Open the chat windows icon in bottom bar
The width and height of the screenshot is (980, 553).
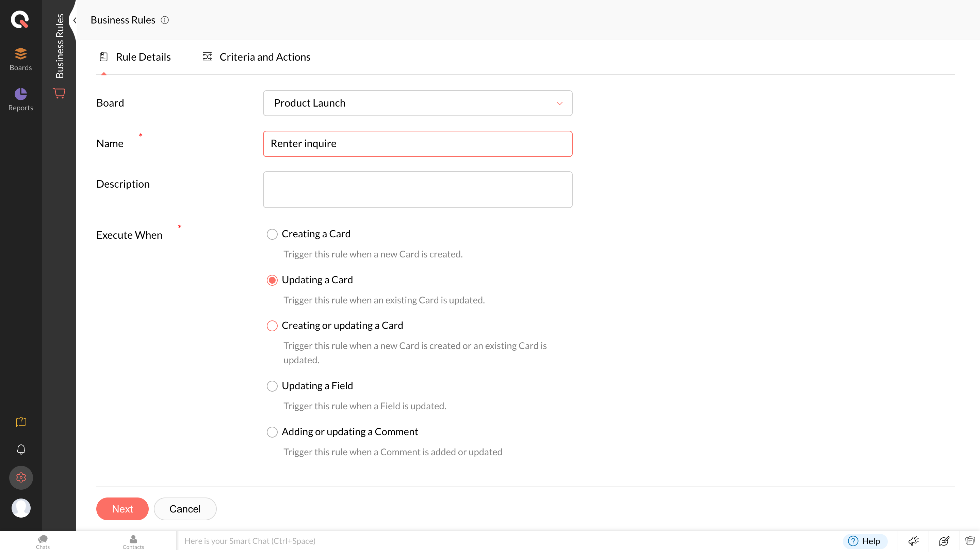[970, 541]
